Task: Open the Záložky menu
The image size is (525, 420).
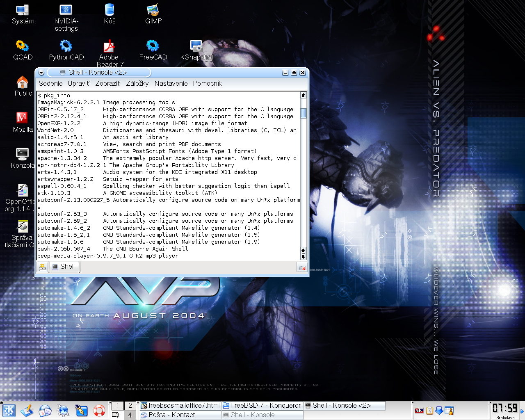Action: (137, 83)
